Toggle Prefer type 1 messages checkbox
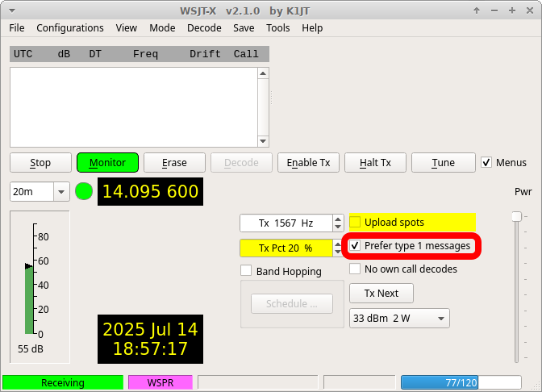 click(x=355, y=245)
